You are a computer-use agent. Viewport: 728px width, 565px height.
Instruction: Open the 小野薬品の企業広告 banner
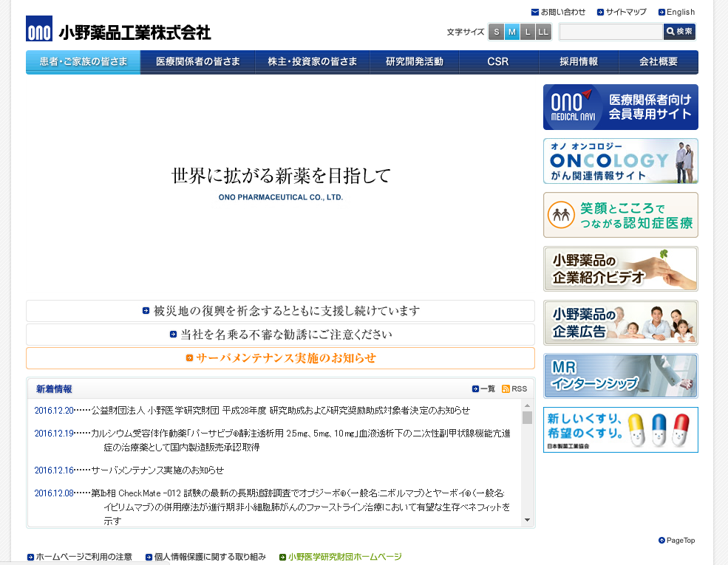(x=621, y=323)
